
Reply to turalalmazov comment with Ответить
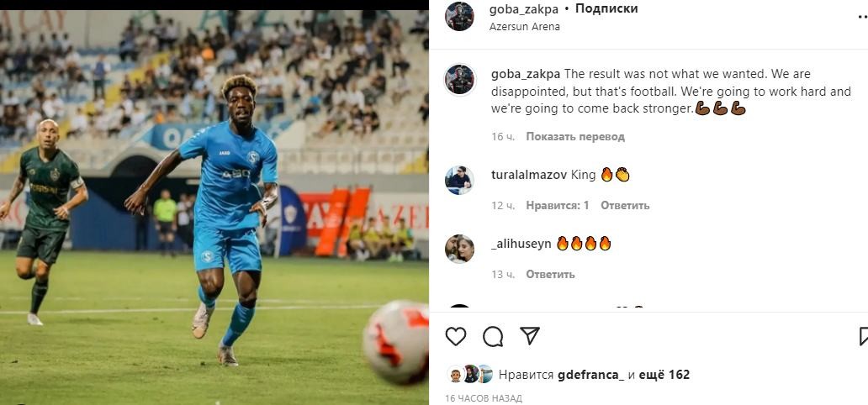[625, 205]
